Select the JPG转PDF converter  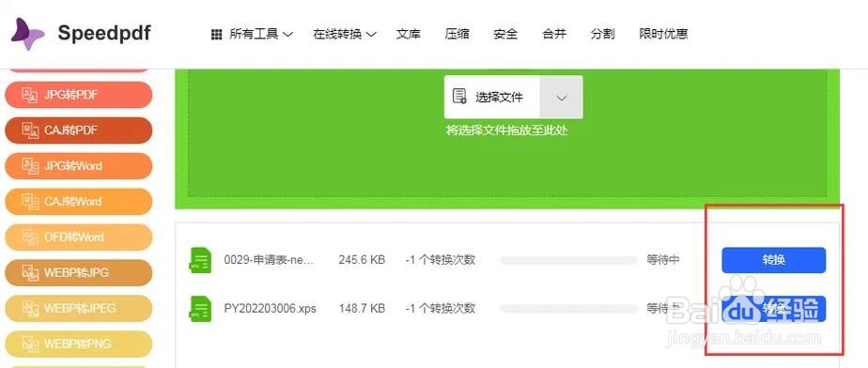point(78,95)
